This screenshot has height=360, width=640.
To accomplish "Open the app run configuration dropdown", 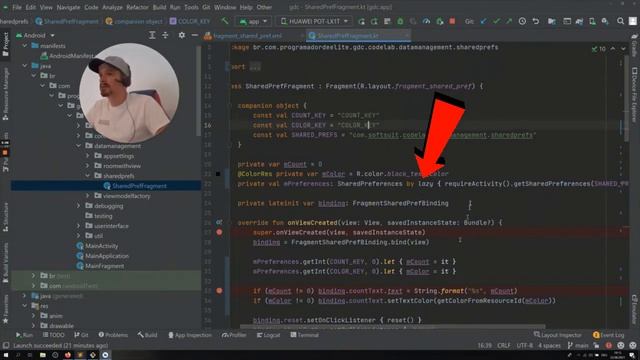I will 253,21.
